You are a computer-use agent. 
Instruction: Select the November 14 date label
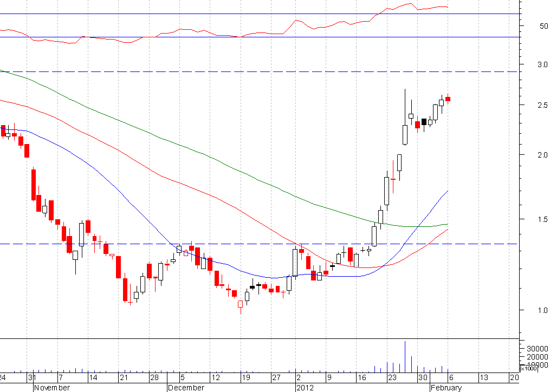click(93, 377)
